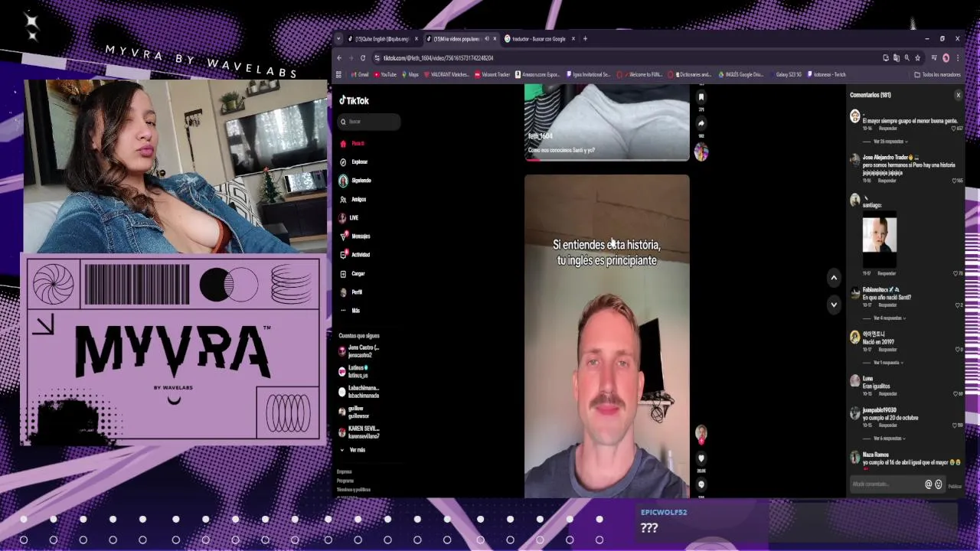Open followed account Latinus

tap(354, 372)
